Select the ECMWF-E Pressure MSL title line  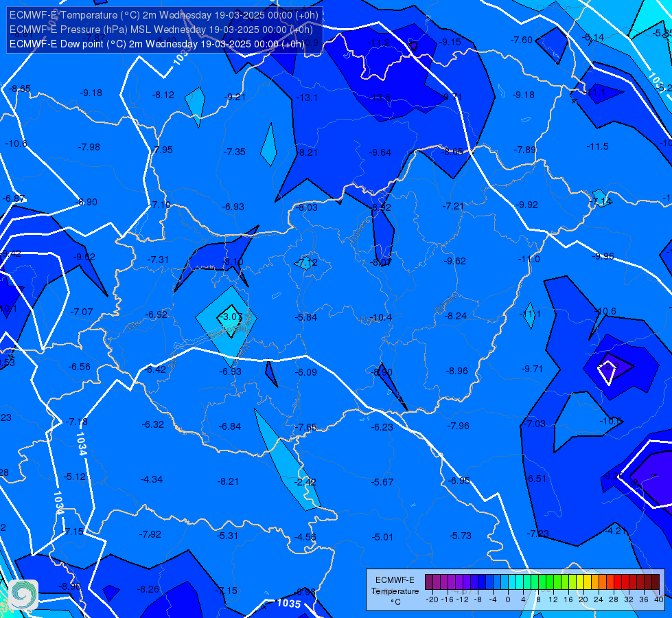161,30
